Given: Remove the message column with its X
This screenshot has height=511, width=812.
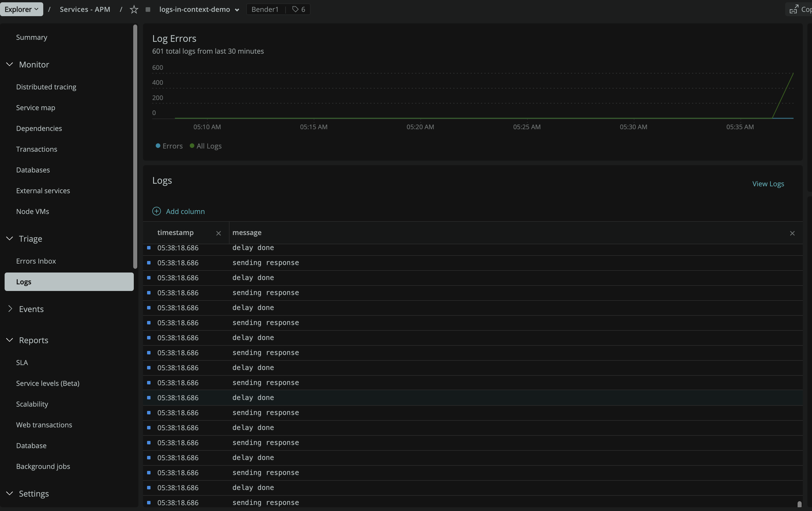Looking at the screenshot, I should 792,233.
